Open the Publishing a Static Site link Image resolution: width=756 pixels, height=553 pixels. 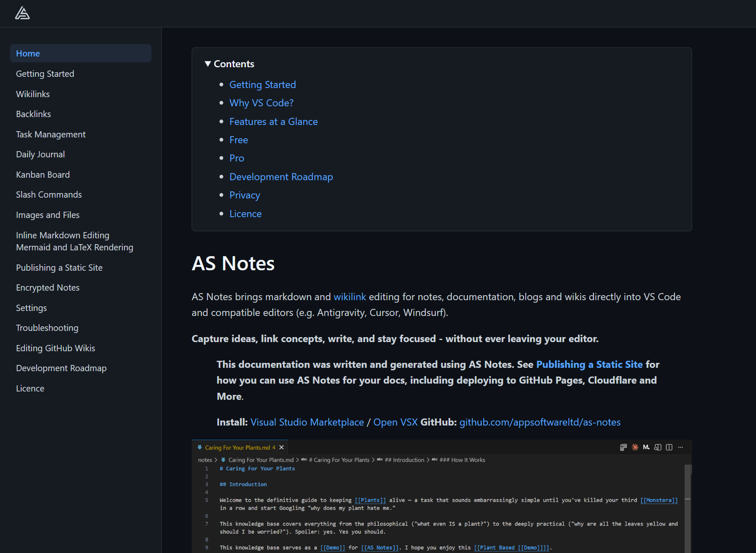coord(590,364)
